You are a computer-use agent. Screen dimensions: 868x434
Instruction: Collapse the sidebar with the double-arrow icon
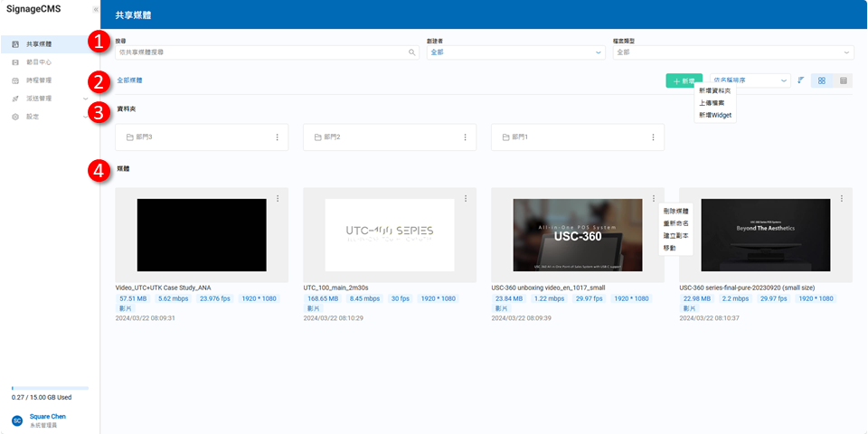[x=96, y=9]
